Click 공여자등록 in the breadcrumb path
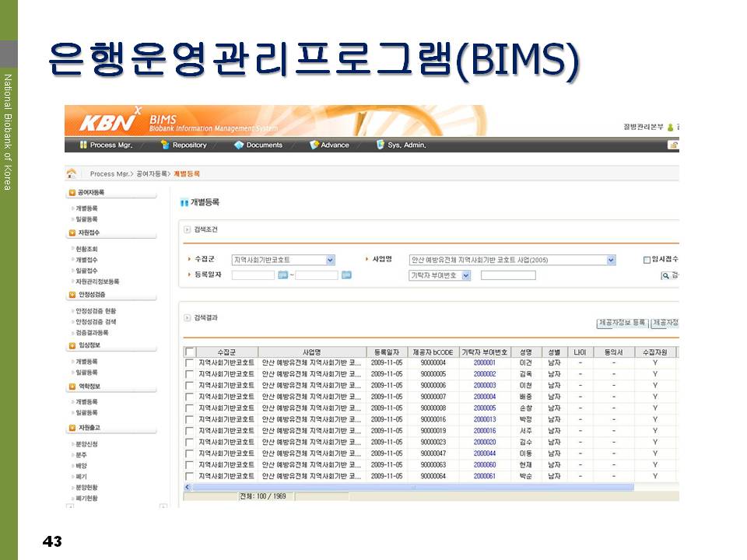The image size is (747, 560). coord(152,173)
